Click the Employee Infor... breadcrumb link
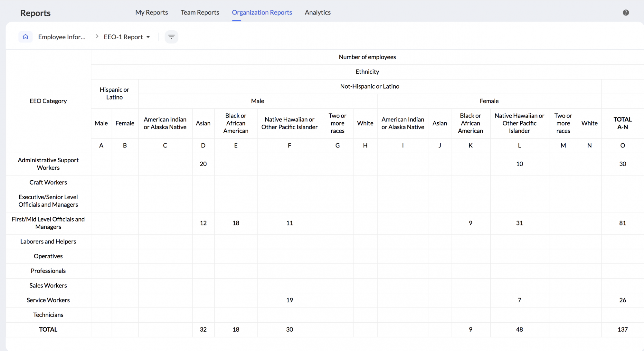Viewport: 644px width, 351px height. click(62, 37)
